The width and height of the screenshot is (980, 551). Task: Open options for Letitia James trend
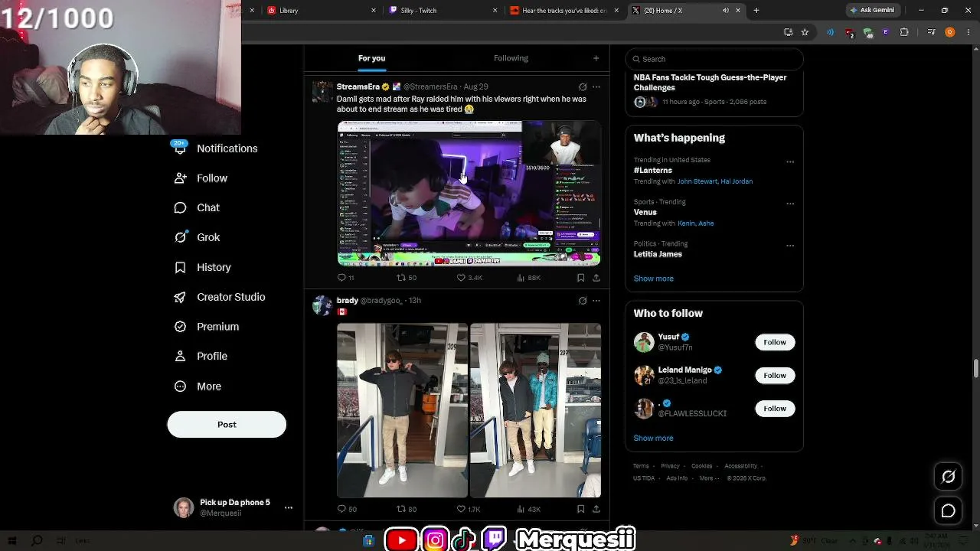(x=790, y=246)
